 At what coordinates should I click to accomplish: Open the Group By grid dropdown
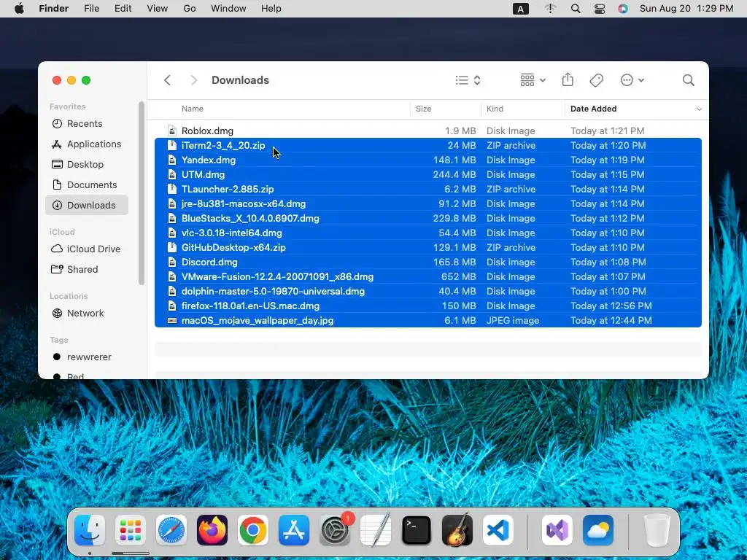click(533, 80)
